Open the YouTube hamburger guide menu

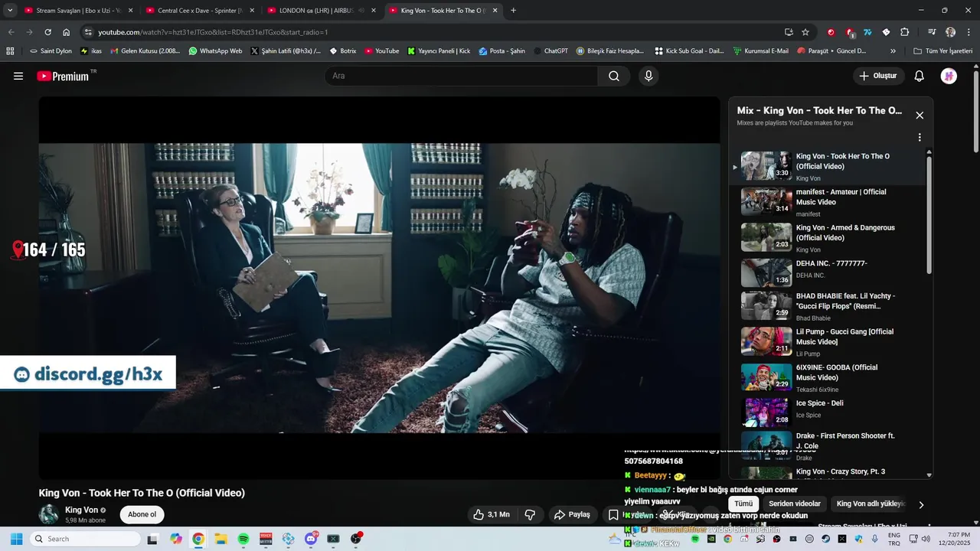pos(18,76)
